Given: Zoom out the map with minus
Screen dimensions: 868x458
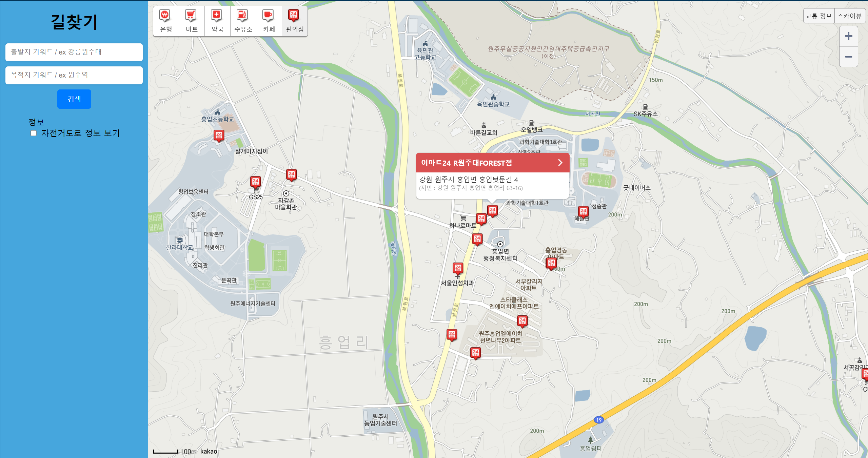Looking at the screenshot, I should 848,57.
